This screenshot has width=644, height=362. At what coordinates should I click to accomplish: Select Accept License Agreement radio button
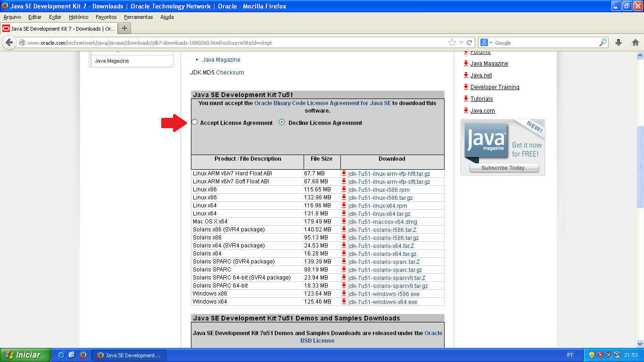[195, 122]
